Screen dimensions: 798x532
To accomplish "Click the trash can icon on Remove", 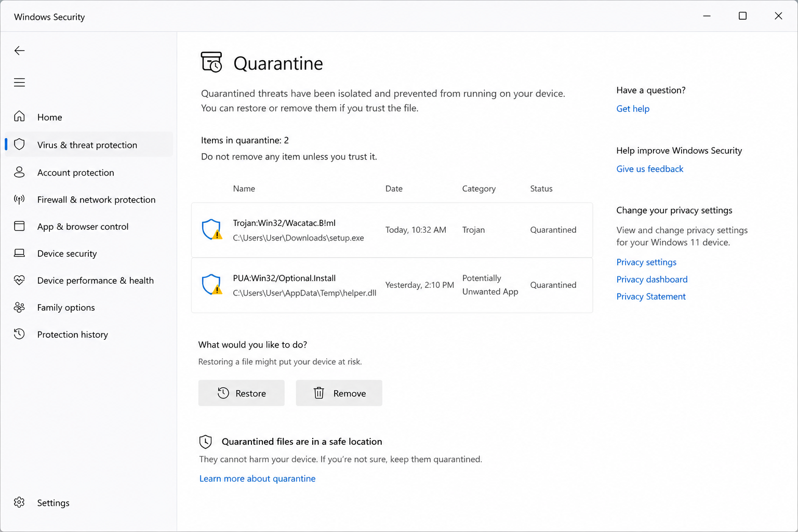I will coord(319,393).
